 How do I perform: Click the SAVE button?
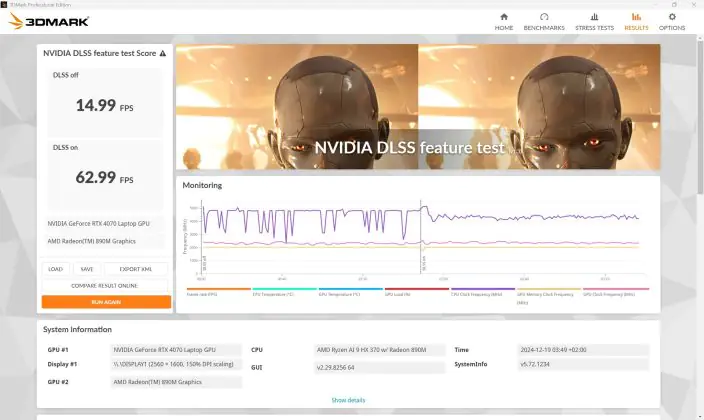tap(87, 269)
